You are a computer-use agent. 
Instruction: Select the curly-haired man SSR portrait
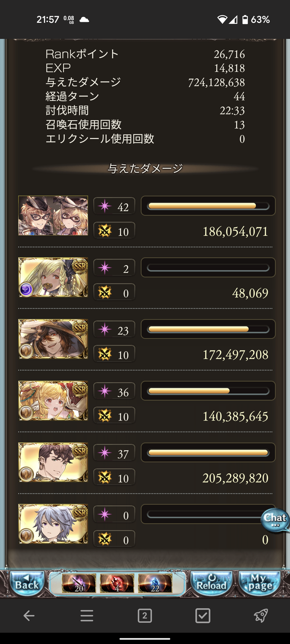coord(53,462)
